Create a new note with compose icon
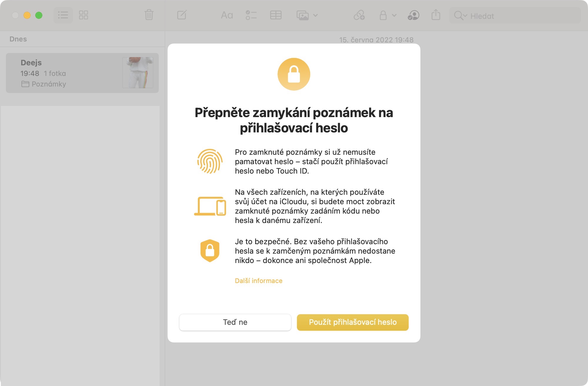Viewport: 588px width, 386px height. tap(182, 15)
